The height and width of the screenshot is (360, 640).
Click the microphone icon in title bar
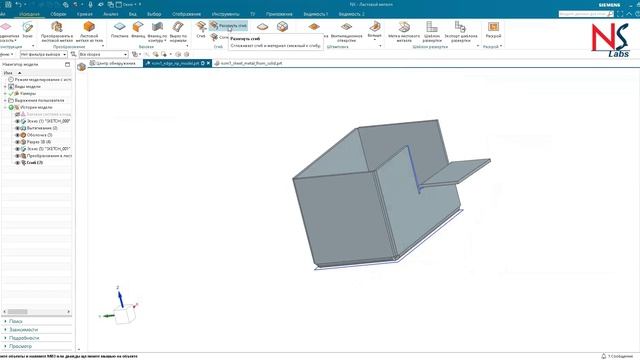click(90, 4)
